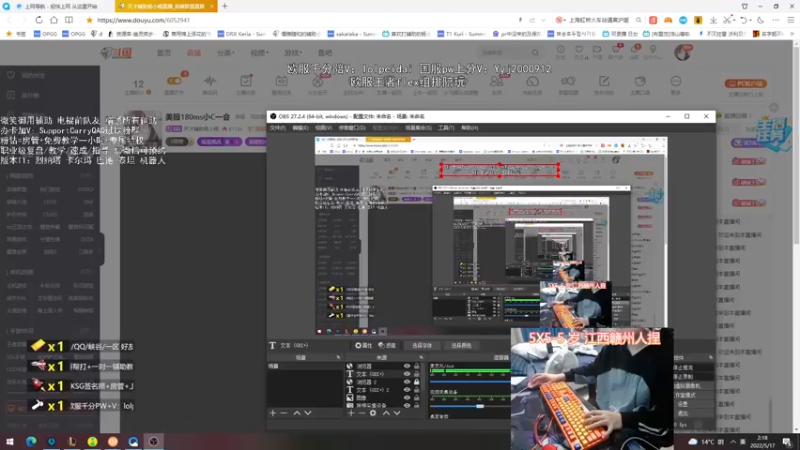
Task: Toggle eye icon for 文本 (GDI+) 2
Action: click(x=407, y=389)
